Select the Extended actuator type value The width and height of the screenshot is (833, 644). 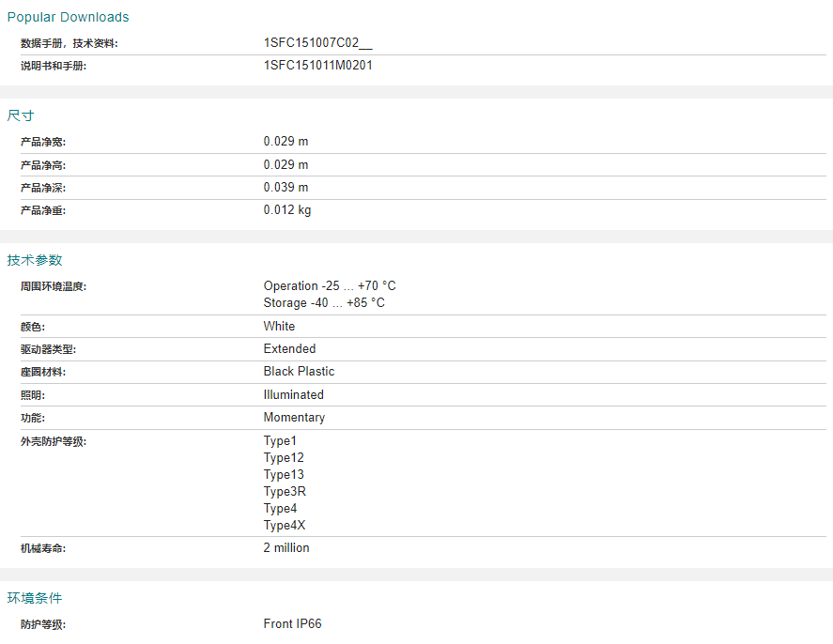click(289, 349)
